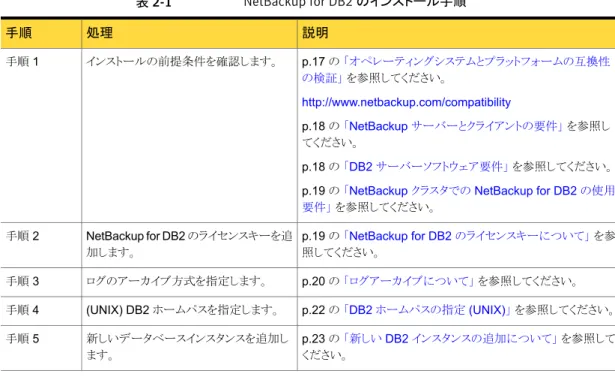The height and width of the screenshot is (380, 615).
Task: Click the '処理' column header
Action: click(189, 33)
